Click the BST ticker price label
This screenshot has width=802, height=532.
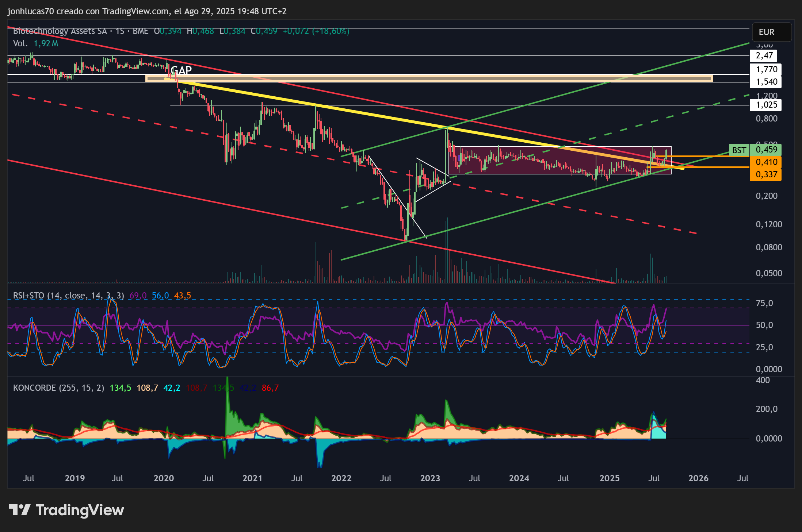point(739,150)
